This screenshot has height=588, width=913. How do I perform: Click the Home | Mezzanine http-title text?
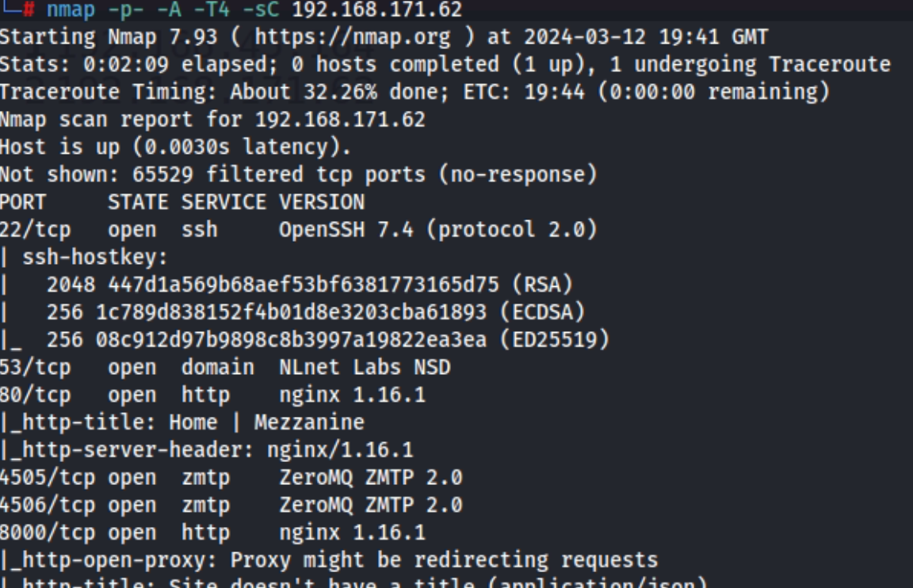point(266,422)
